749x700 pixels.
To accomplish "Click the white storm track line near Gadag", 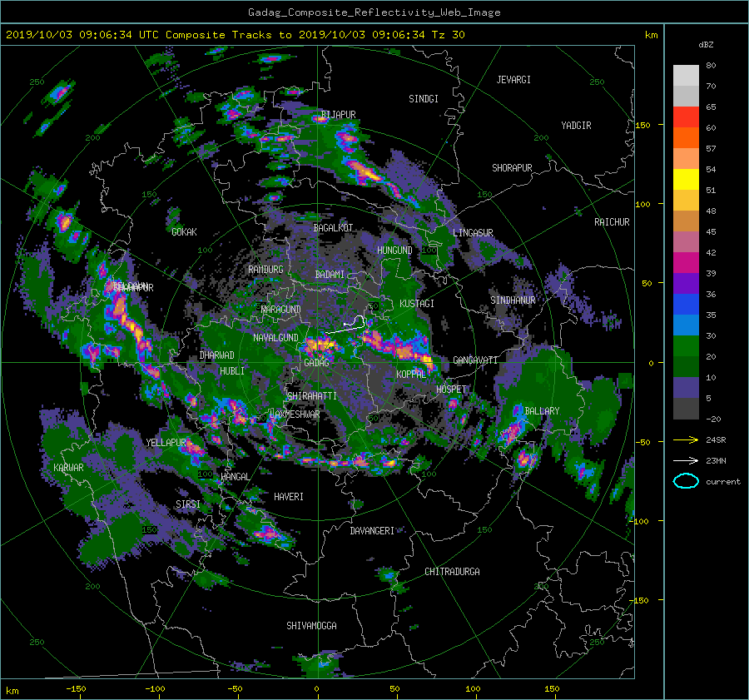I will tap(346, 326).
